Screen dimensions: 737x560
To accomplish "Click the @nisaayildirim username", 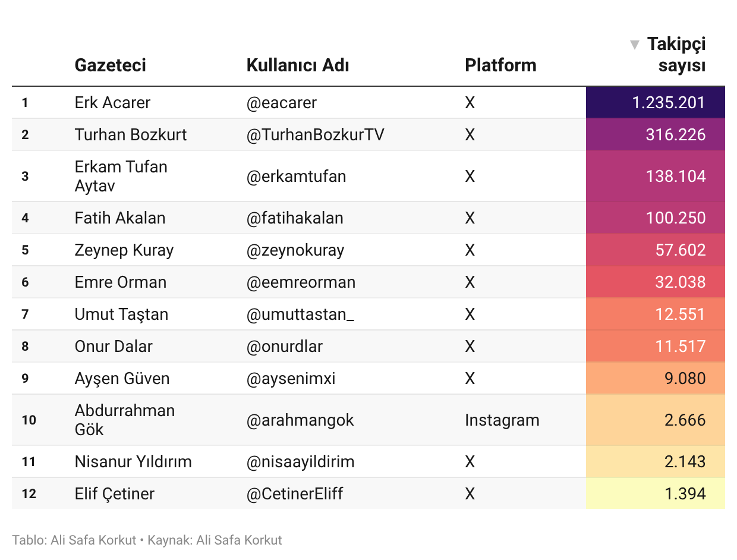I will pyautogui.click(x=300, y=461).
